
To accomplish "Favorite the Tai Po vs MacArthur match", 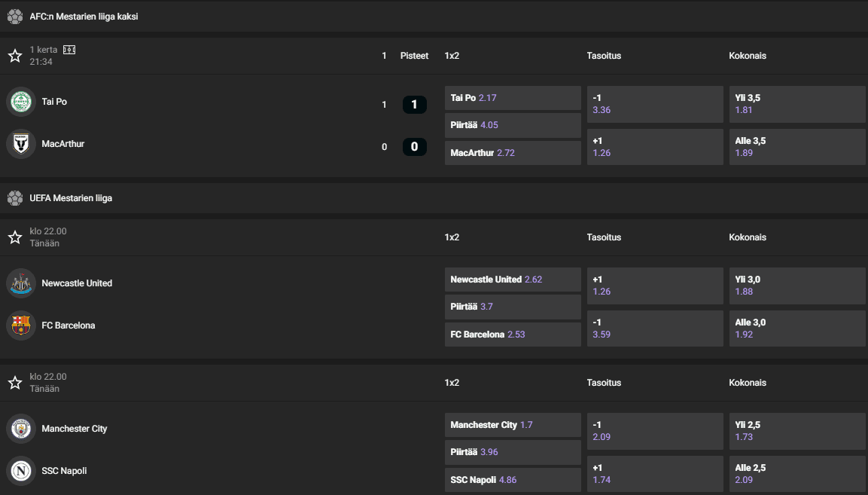I will pyautogui.click(x=15, y=56).
